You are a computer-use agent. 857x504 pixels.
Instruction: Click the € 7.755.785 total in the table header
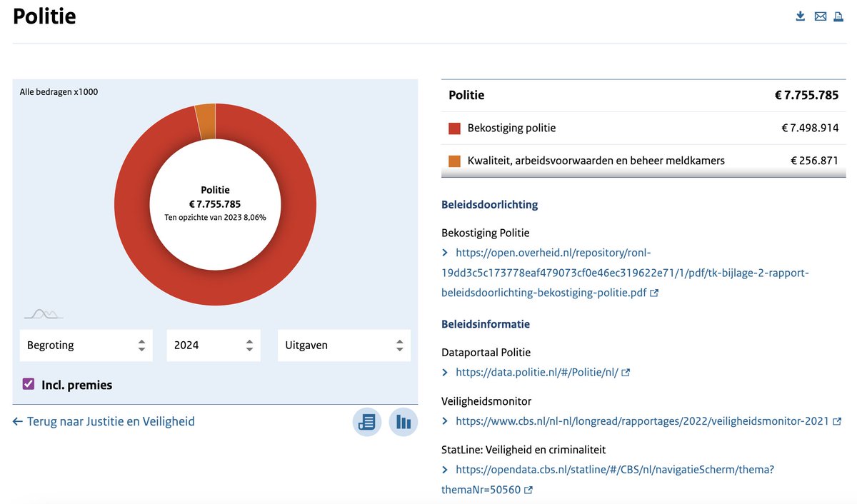point(806,95)
